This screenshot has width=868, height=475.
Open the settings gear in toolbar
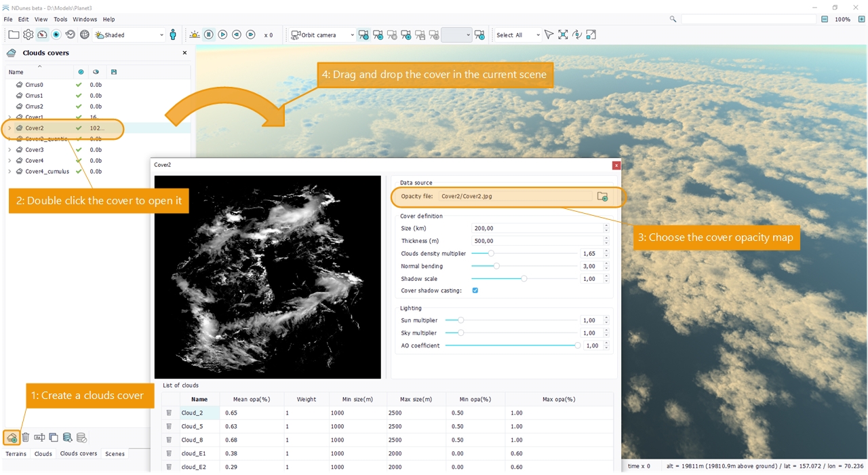pos(28,35)
